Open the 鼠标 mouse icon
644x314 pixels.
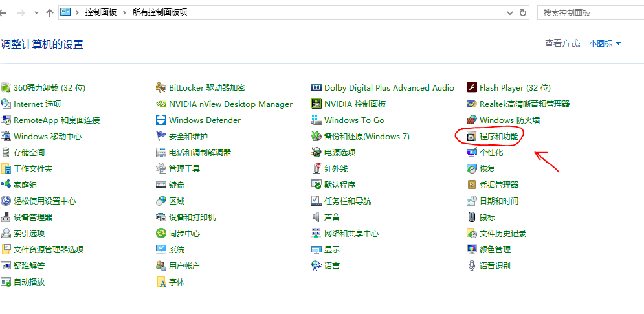coord(471,217)
